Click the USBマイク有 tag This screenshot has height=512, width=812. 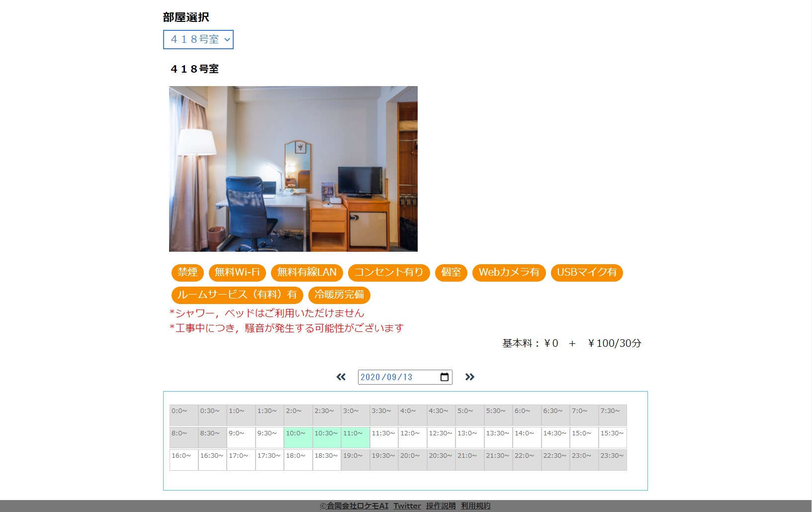tap(587, 272)
